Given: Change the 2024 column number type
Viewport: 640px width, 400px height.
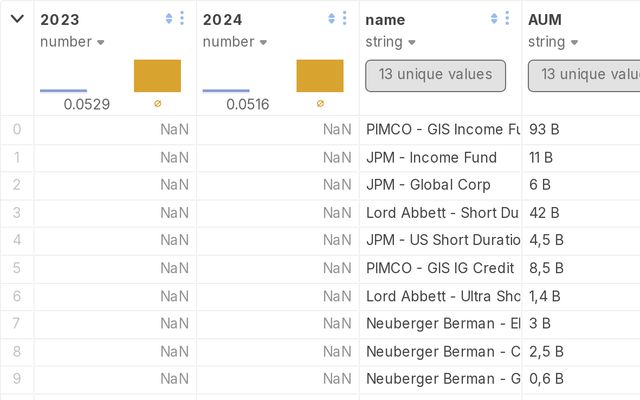Looking at the screenshot, I should point(235,42).
